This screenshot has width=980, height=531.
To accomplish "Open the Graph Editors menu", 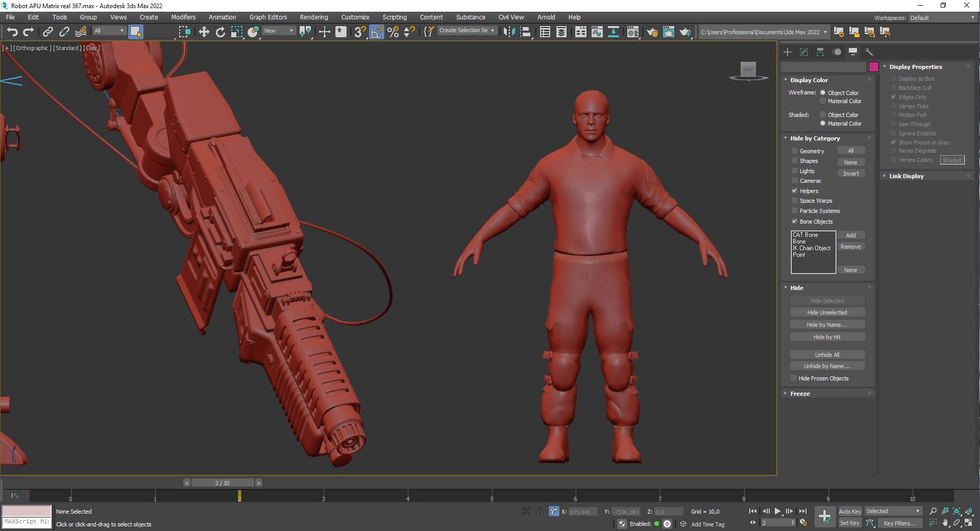I will coord(268,17).
